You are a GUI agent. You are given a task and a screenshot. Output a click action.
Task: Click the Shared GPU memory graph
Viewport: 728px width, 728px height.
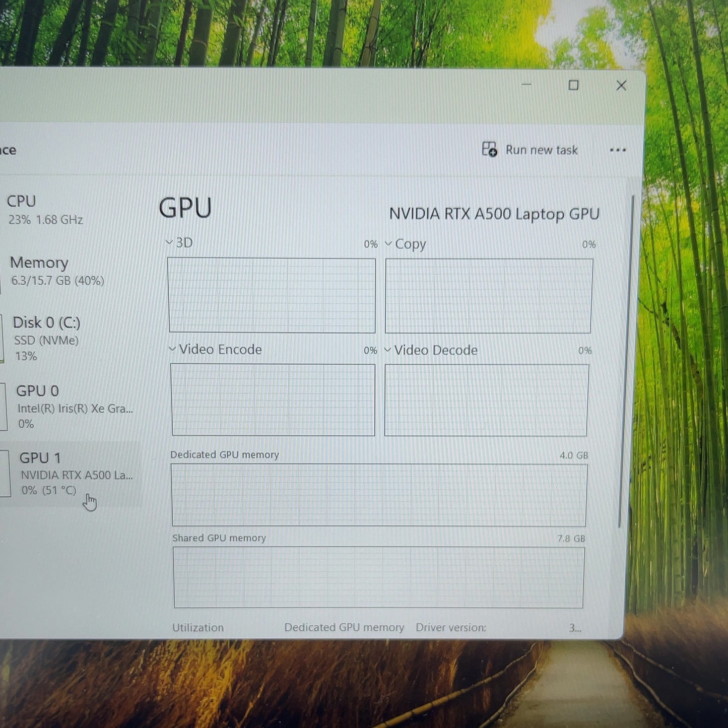click(x=379, y=577)
